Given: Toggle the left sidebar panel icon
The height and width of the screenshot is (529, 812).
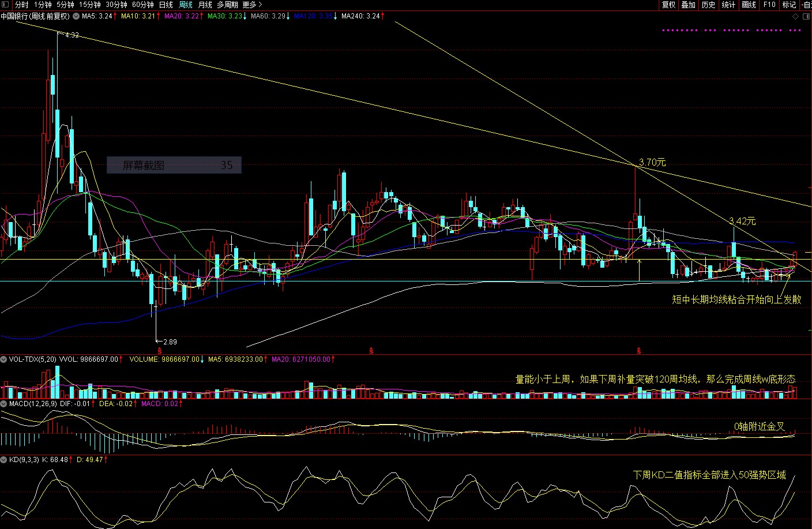Looking at the screenshot, I should tap(5, 5).
